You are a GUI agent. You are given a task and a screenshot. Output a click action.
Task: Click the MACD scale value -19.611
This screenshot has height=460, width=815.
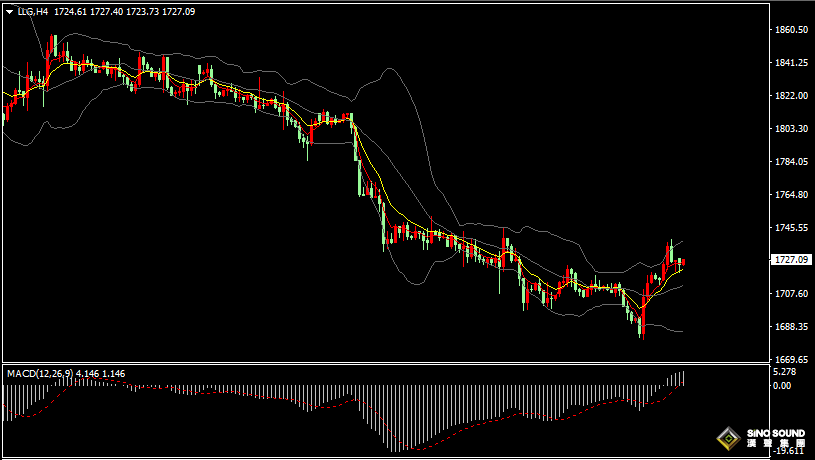pos(787,453)
